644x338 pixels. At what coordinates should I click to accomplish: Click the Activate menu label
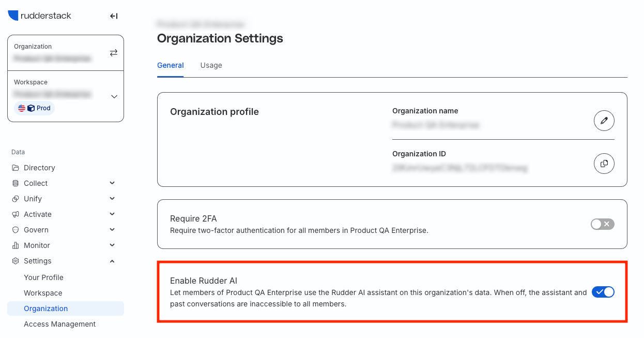[38, 214]
